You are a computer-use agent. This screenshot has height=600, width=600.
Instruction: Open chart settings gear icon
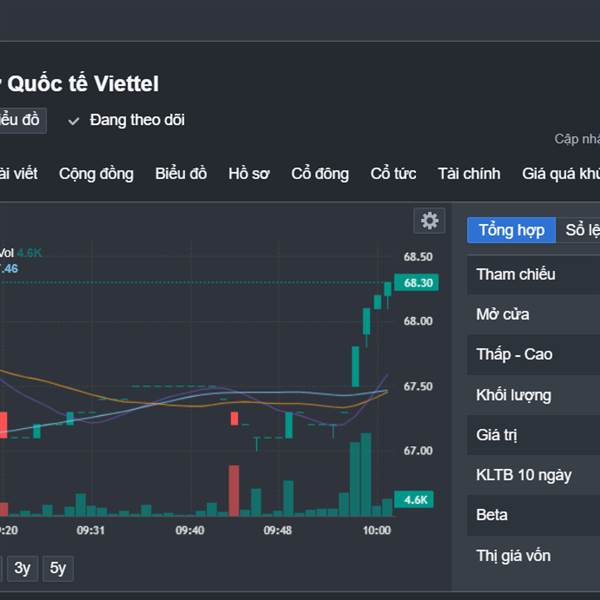429,221
